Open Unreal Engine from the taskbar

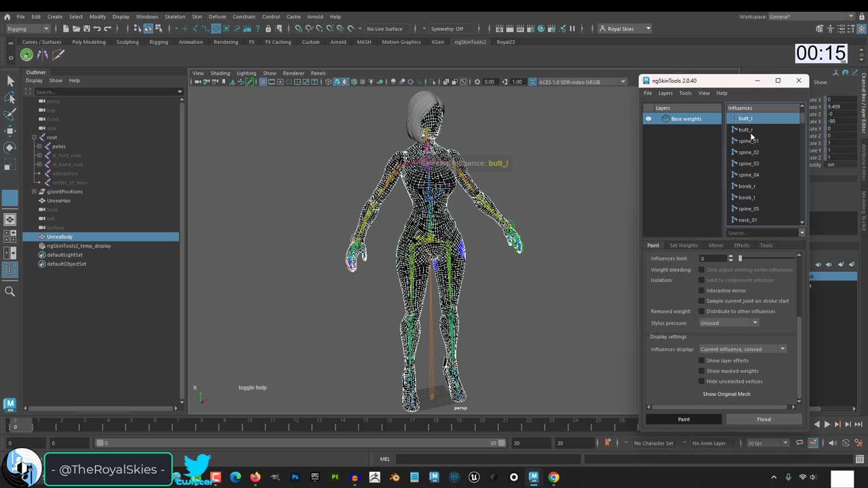click(474, 477)
